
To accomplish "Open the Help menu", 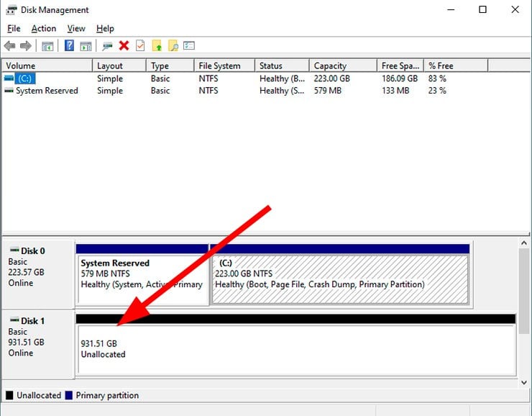I will pos(105,29).
